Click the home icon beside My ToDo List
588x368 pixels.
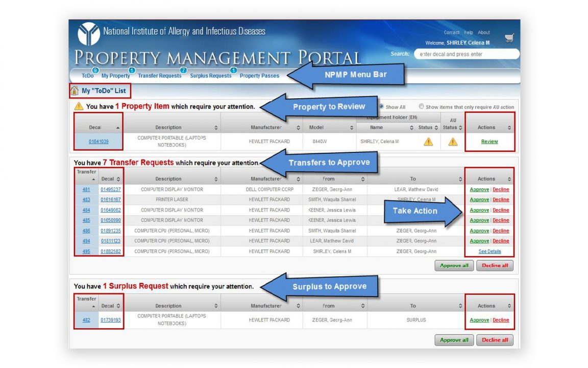pos(75,91)
